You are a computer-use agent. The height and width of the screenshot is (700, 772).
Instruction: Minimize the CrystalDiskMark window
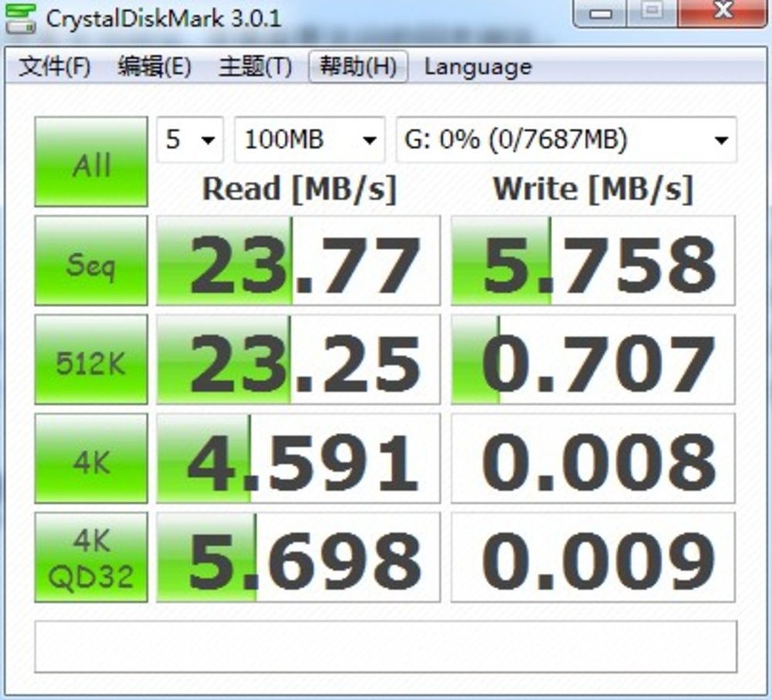click(x=600, y=12)
